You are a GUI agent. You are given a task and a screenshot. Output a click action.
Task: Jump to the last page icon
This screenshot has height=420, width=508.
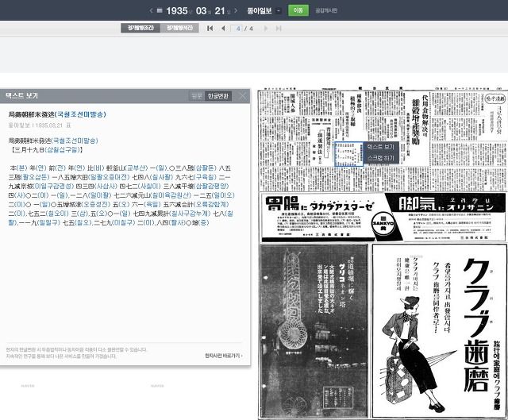click(x=279, y=29)
